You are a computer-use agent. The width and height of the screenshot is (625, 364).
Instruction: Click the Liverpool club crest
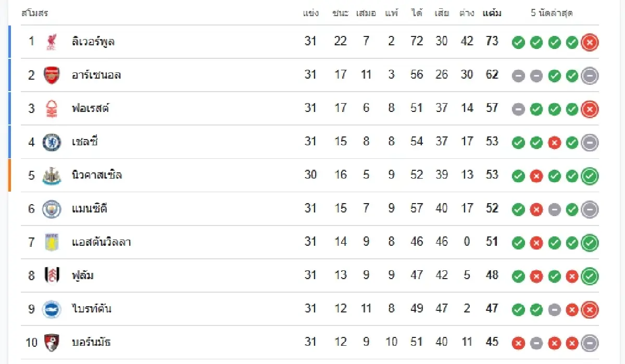[x=51, y=42]
